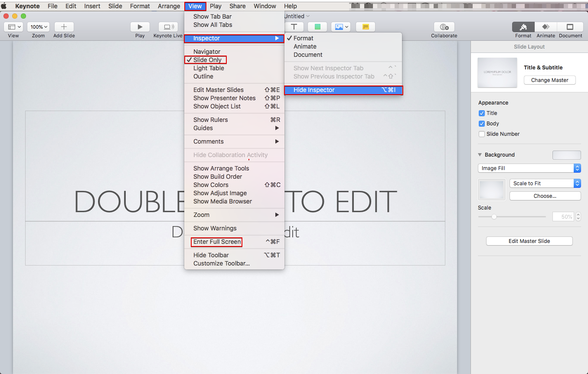Open the Untitled document title dropdown
The image size is (588, 374).
pyautogui.click(x=297, y=16)
